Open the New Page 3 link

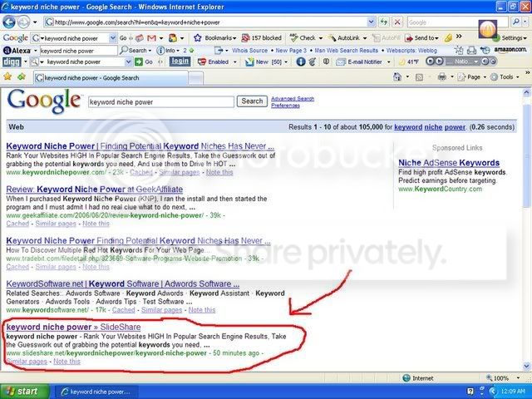coord(291,50)
